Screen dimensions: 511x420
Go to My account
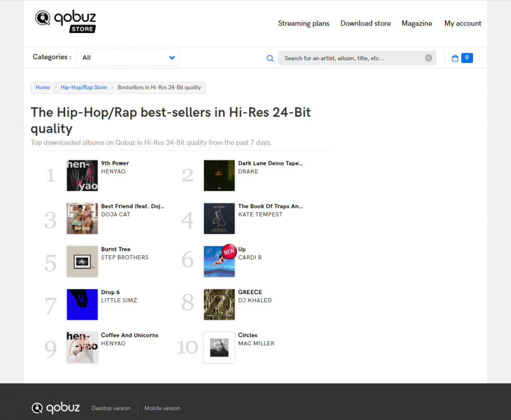[x=462, y=23]
